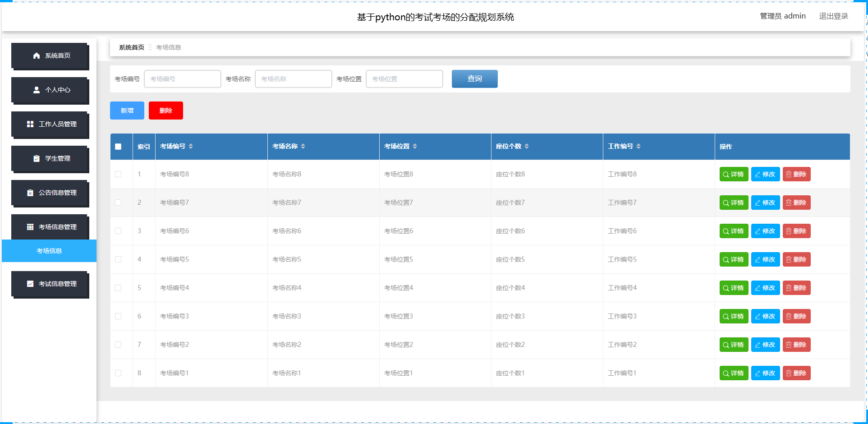Screen dimensions: 868x424
Task: Click the red 删除 batch button
Action: tap(166, 111)
